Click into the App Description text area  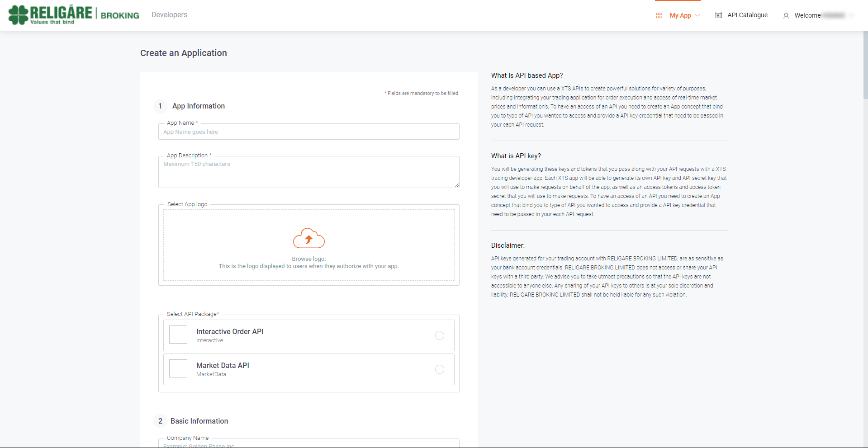309,174
